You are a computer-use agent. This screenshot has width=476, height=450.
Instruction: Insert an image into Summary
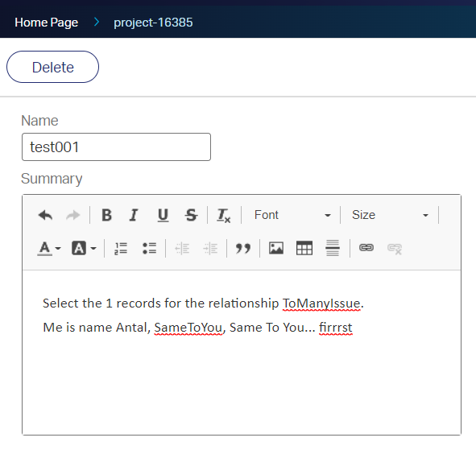tap(276, 249)
